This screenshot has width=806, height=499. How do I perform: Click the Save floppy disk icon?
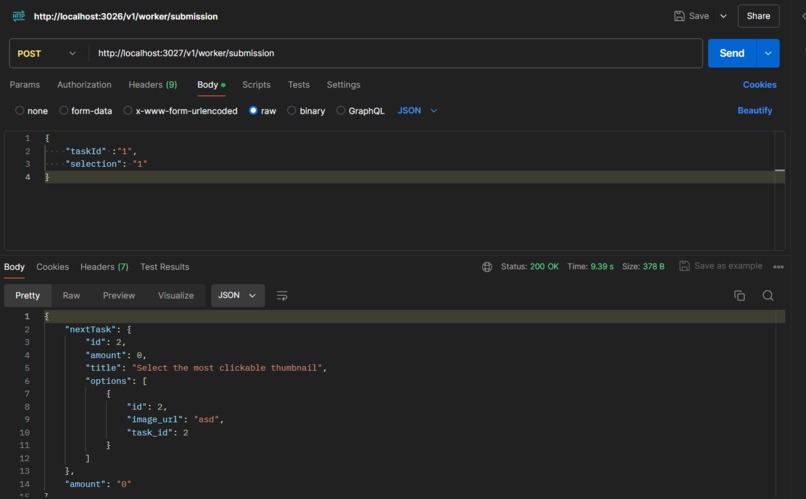coord(679,16)
